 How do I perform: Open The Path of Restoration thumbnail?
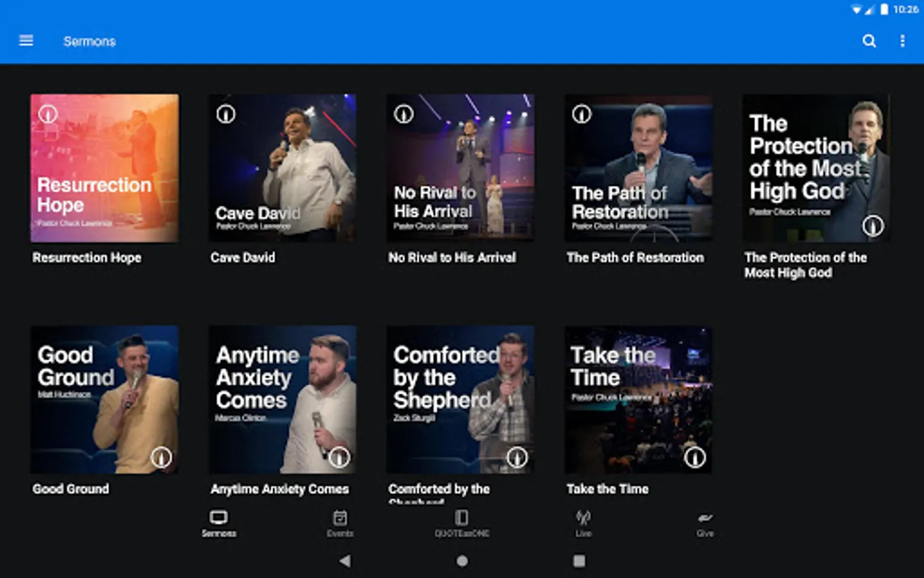[638, 168]
